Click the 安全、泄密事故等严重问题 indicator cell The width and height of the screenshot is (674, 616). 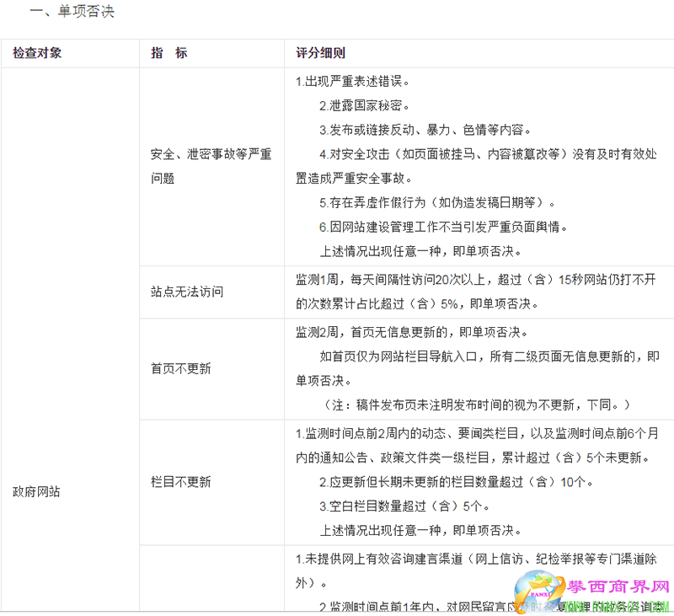pyautogui.click(x=211, y=167)
